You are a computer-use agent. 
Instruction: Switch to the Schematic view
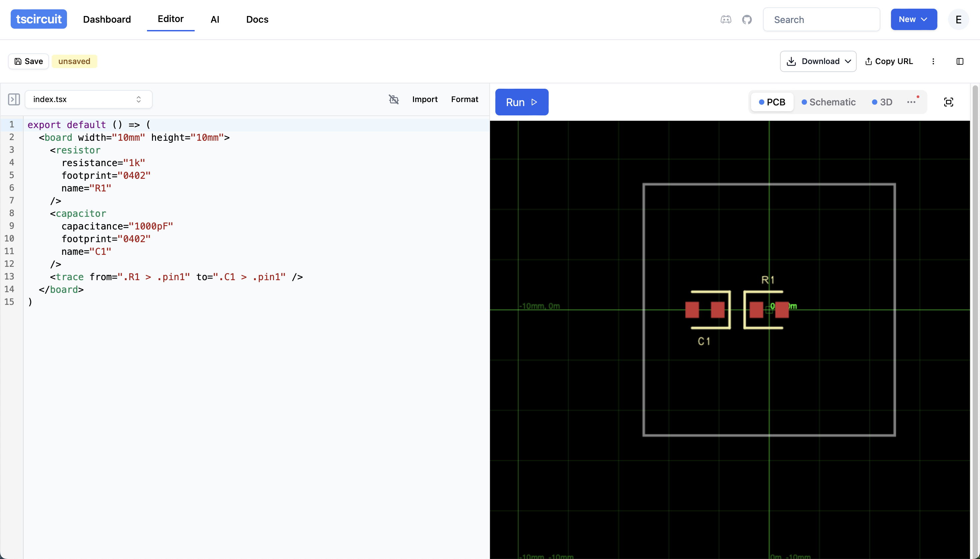click(828, 102)
